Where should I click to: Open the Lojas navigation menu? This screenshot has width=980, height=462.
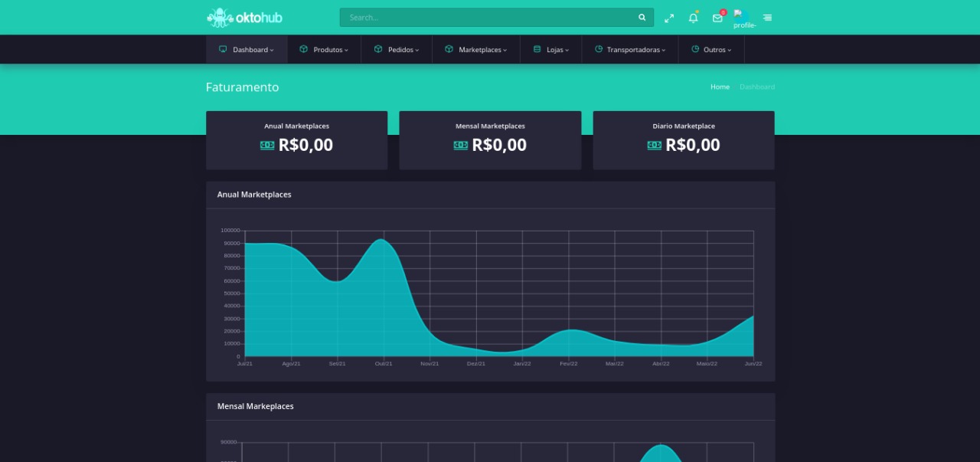(551, 50)
